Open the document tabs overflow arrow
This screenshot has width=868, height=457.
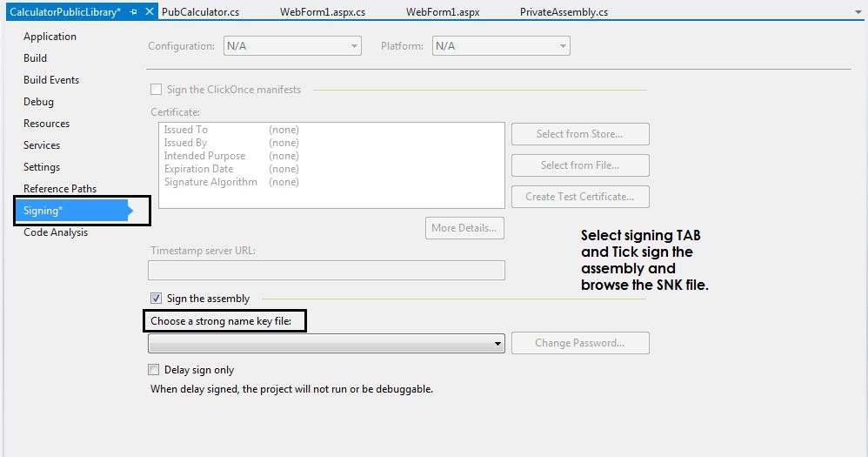(x=858, y=12)
